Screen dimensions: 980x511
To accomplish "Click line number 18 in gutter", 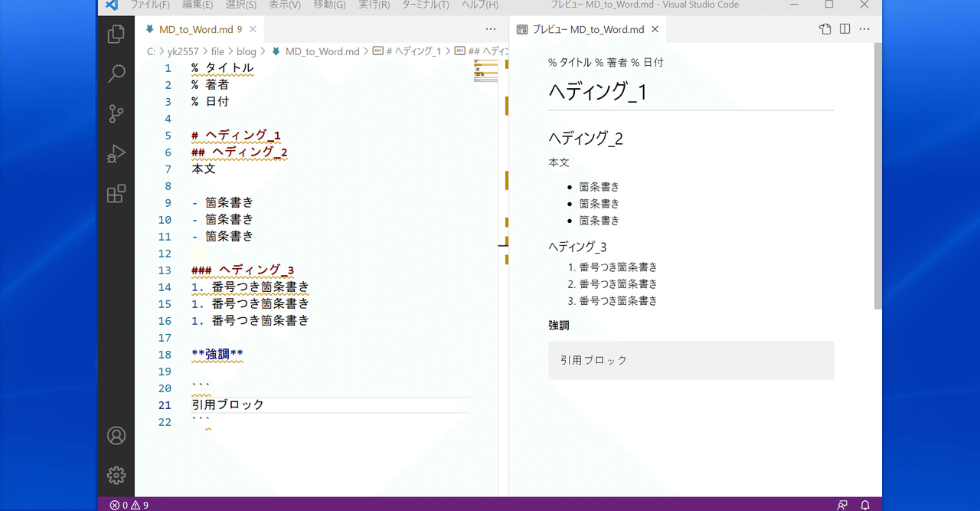I will tap(165, 355).
